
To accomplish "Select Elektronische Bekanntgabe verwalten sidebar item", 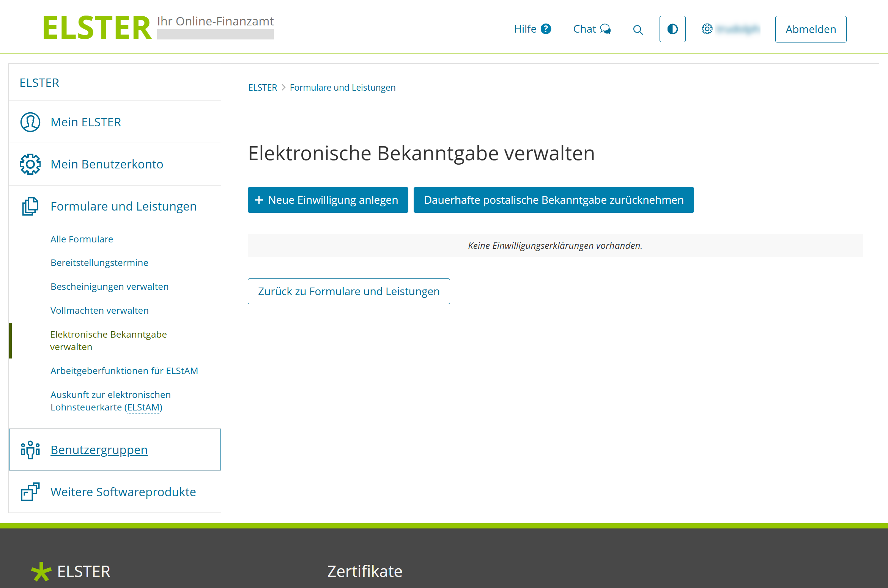I will pyautogui.click(x=109, y=341).
